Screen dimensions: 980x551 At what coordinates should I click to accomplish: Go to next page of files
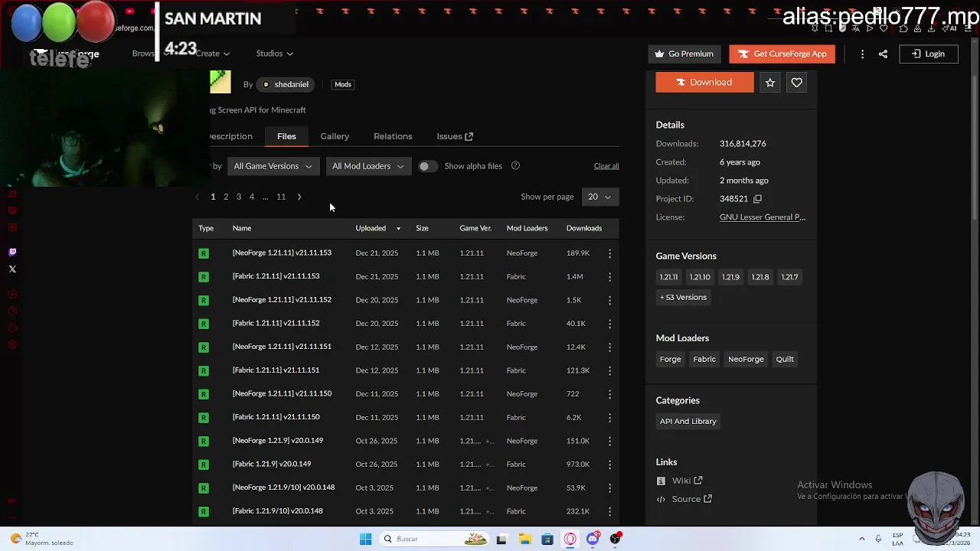tap(299, 197)
